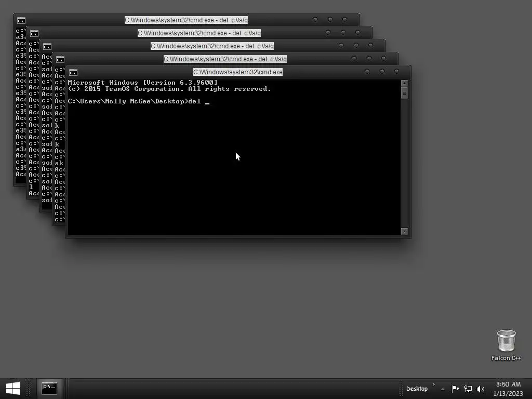Expand the Desktop toolbar chevron
The width and height of the screenshot is (532, 399).
[x=434, y=385]
